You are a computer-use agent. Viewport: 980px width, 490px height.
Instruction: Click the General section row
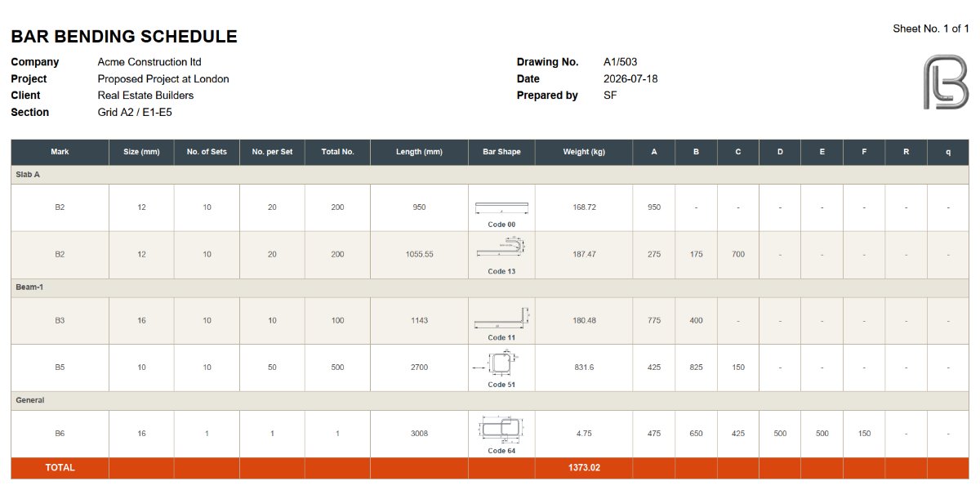(490, 401)
